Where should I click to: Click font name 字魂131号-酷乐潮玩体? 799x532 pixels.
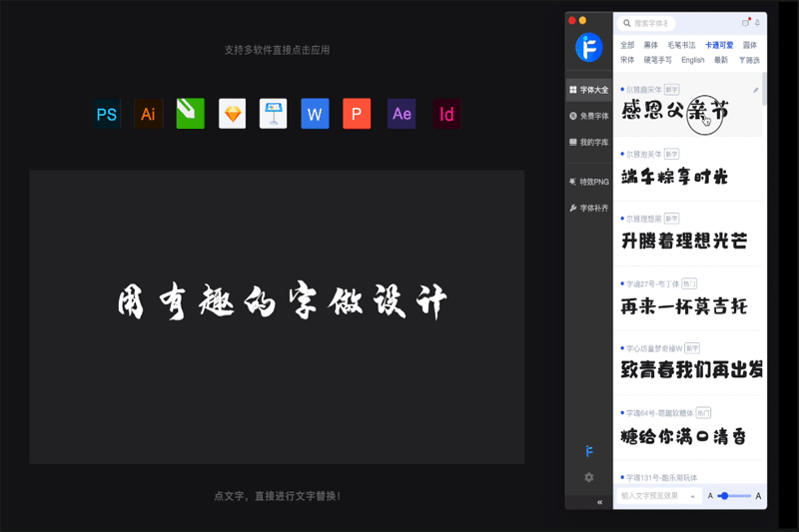(661, 477)
